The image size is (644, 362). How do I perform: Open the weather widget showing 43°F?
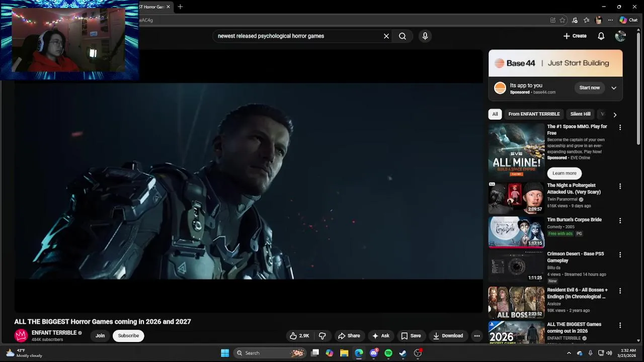pos(24,353)
